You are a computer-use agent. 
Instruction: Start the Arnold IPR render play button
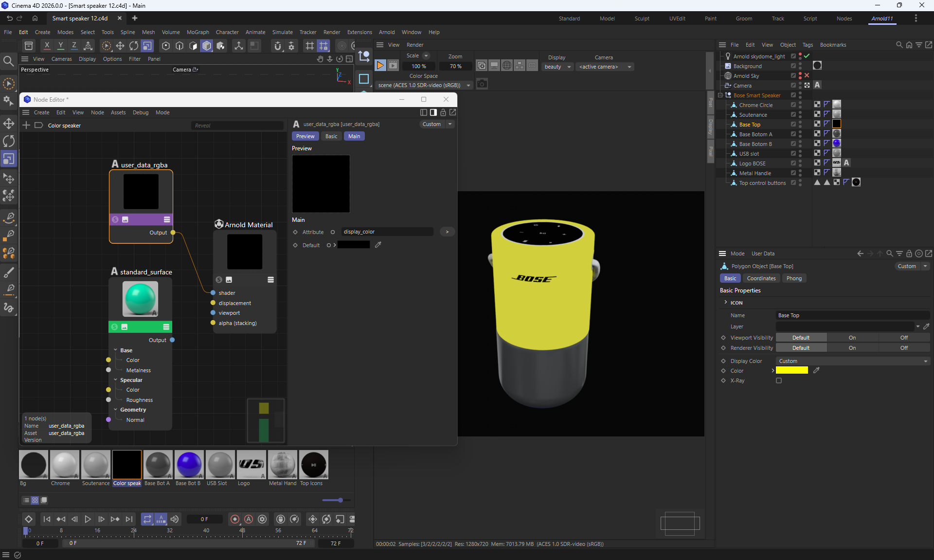380,65
